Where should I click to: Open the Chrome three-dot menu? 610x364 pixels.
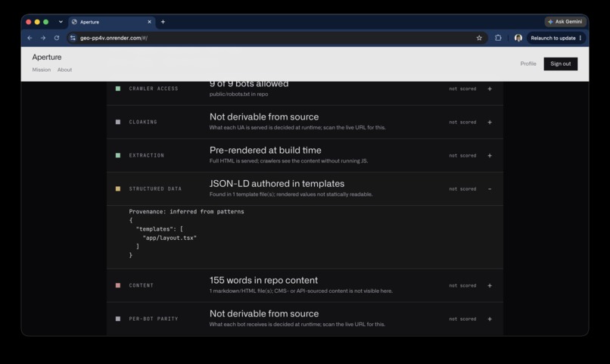(x=580, y=38)
